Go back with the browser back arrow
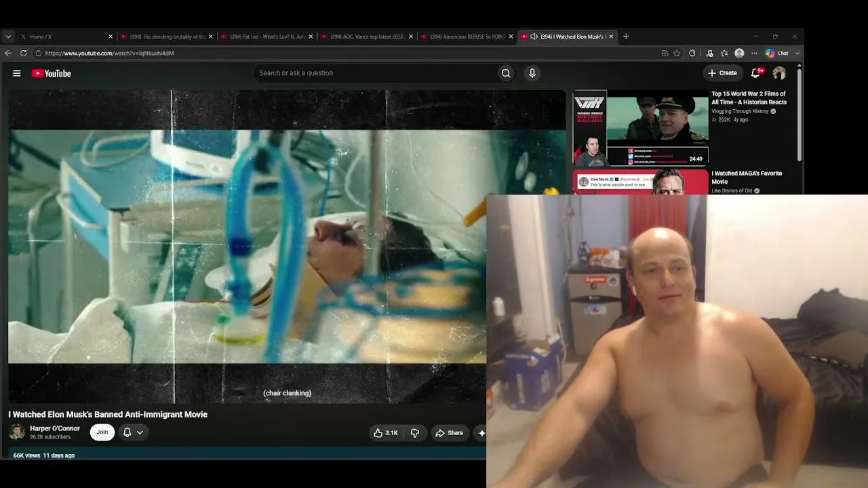 [8, 53]
